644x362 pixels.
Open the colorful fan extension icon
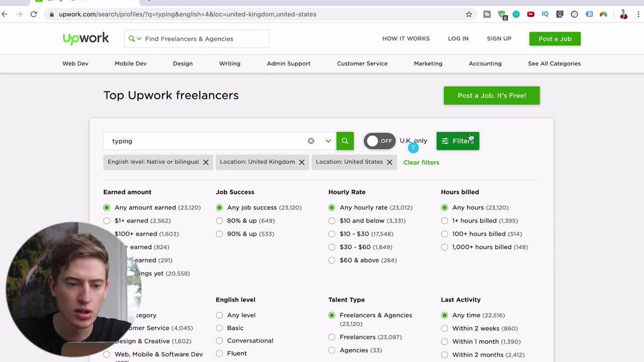[x=603, y=14]
